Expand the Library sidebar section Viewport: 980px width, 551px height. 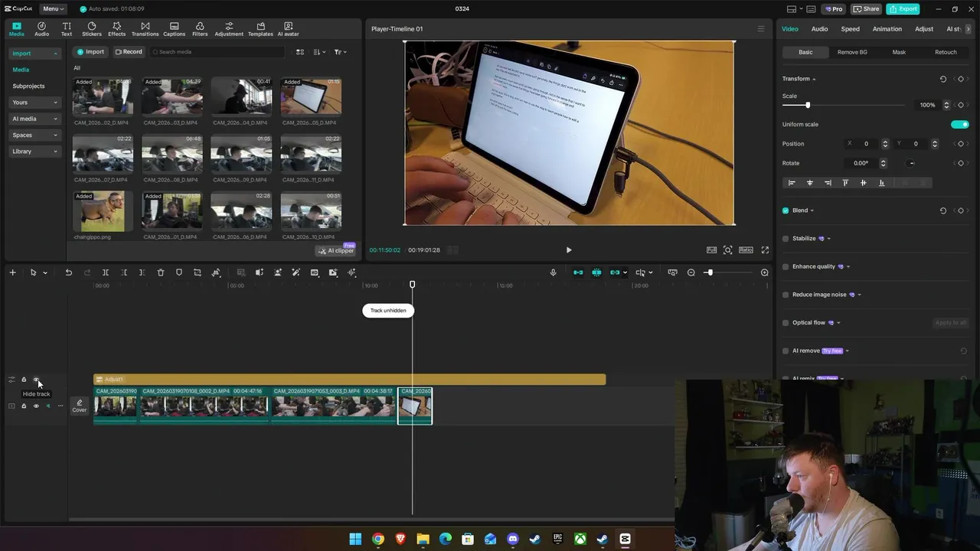[34, 152]
